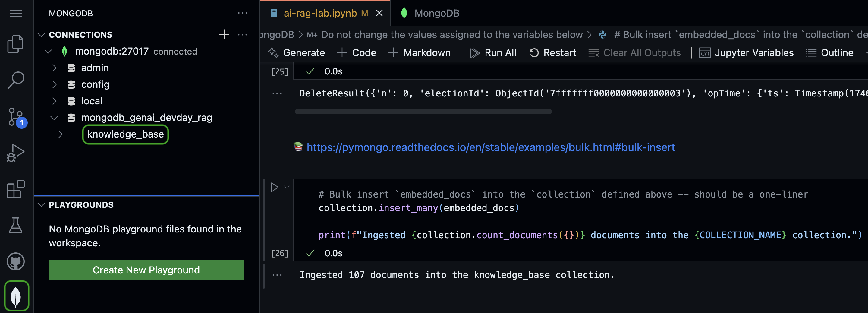The image size is (868, 313).
Task: Collapse the mongodb_genai_devday_rag database
Action: pos(54,118)
